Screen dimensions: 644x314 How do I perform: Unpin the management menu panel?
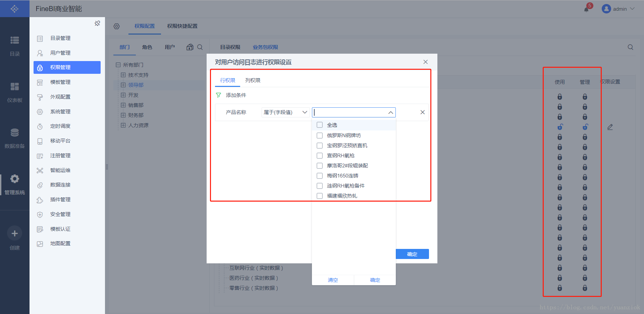pos(97,23)
